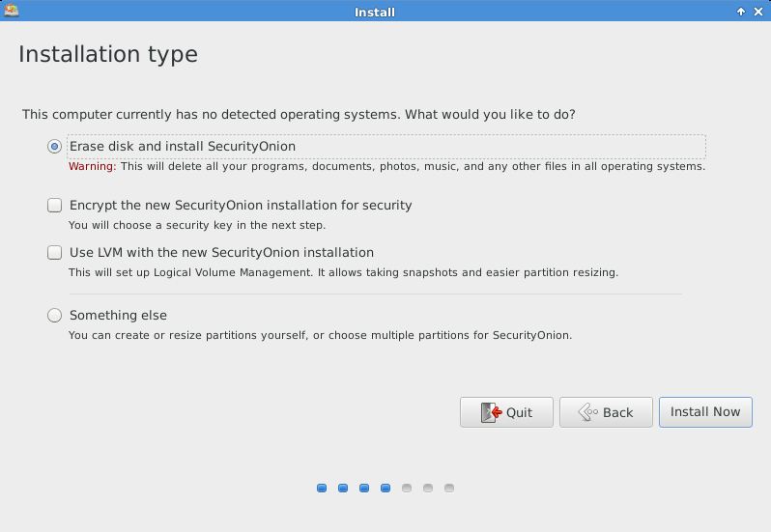Quit the installer

coord(506,412)
